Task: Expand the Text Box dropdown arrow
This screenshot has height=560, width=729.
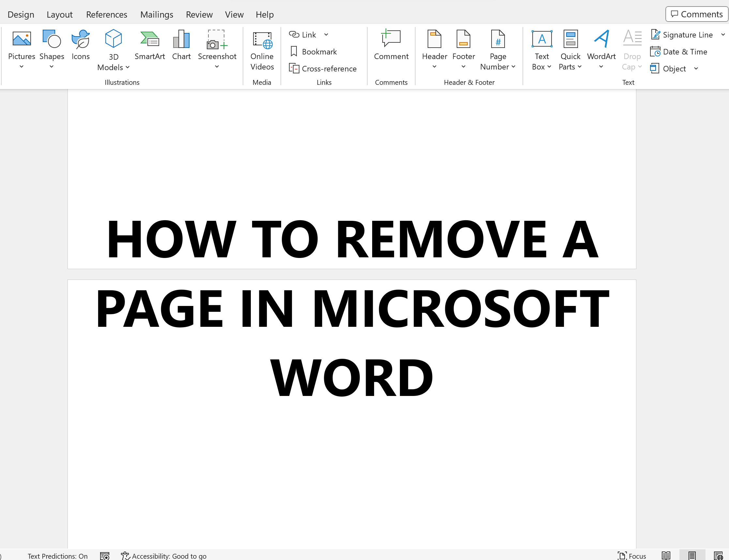Action: [549, 67]
